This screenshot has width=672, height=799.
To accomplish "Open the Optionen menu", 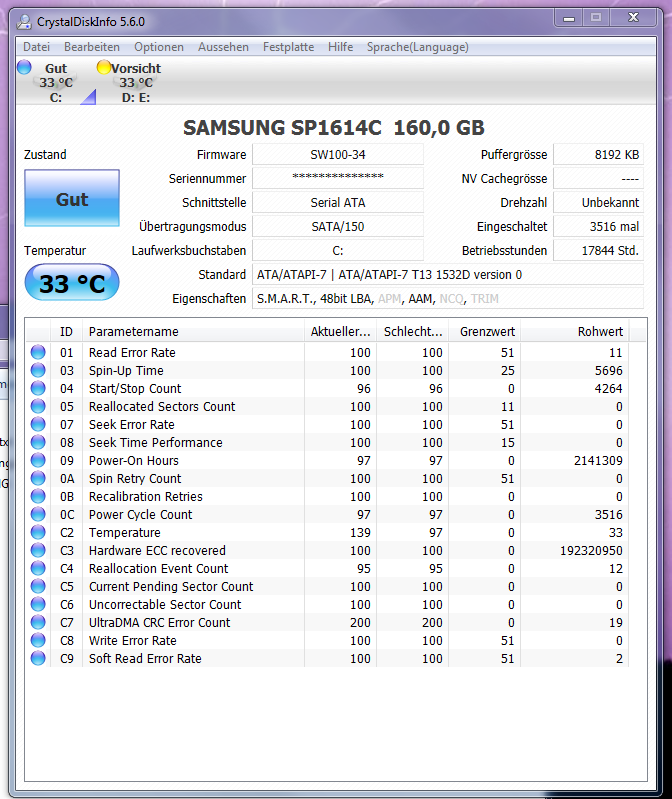I will pyautogui.click(x=159, y=47).
